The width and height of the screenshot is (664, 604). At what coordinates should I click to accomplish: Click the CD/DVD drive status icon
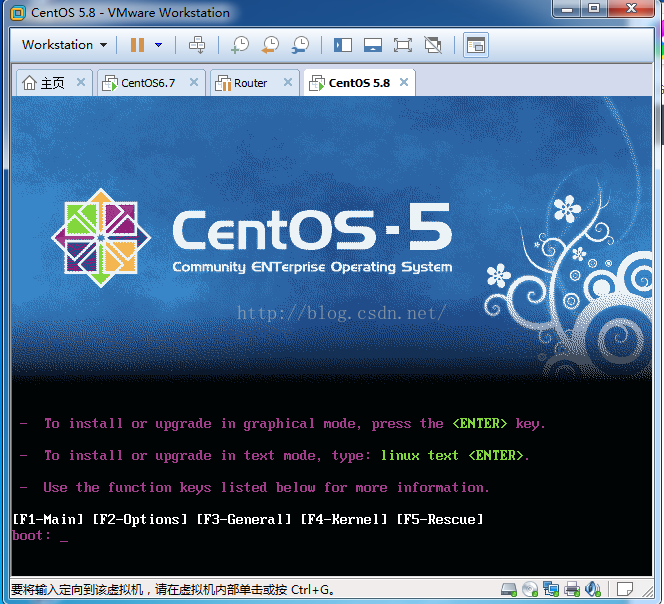[530, 589]
